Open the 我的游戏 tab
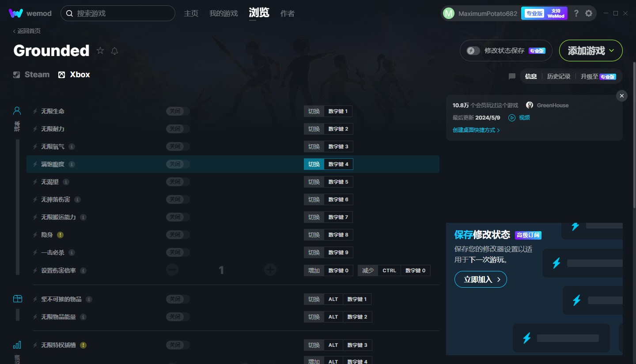The height and width of the screenshot is (364, 636). 223,14
